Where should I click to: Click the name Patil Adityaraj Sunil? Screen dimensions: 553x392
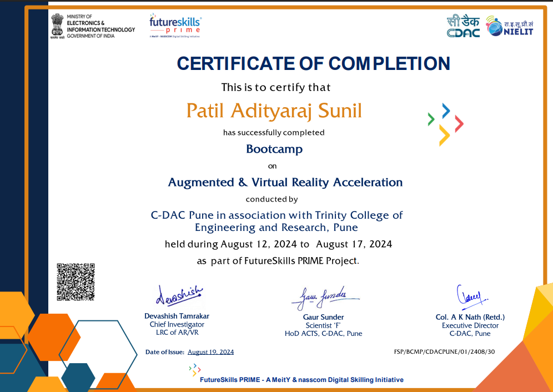click(x=274, y=110)
